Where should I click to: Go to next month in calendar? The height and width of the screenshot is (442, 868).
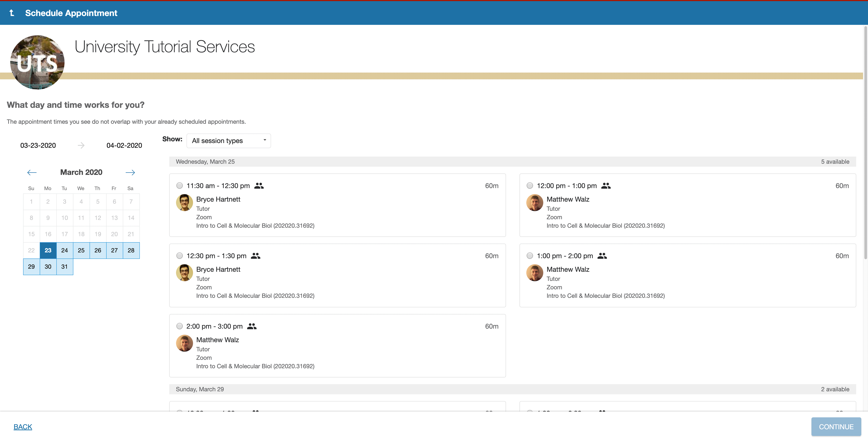point(130,172)
